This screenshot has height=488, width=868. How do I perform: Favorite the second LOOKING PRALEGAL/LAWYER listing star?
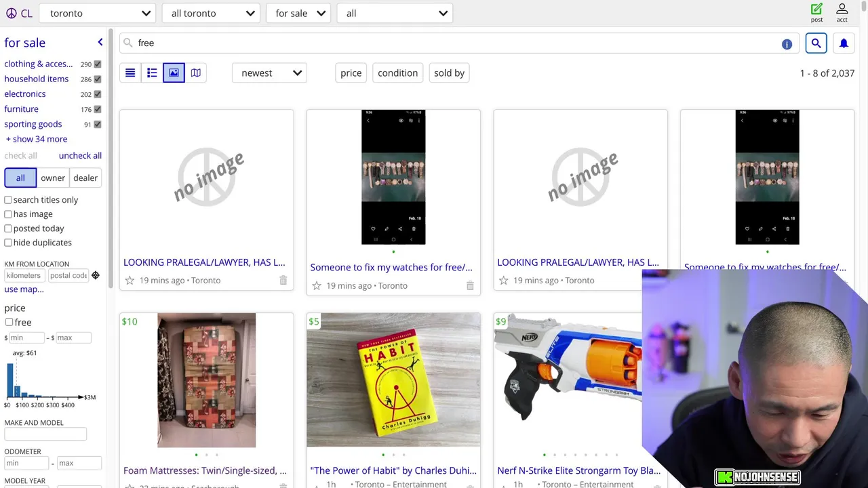pos(503,281)
